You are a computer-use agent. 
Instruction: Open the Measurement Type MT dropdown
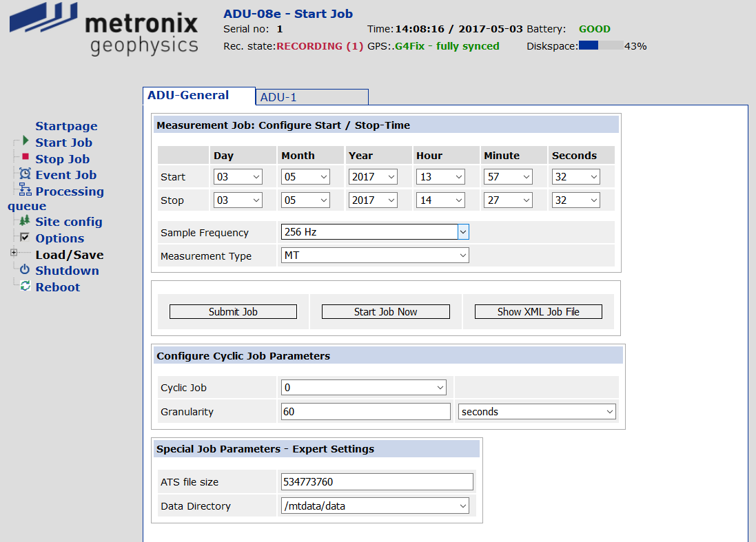[375, 256]
